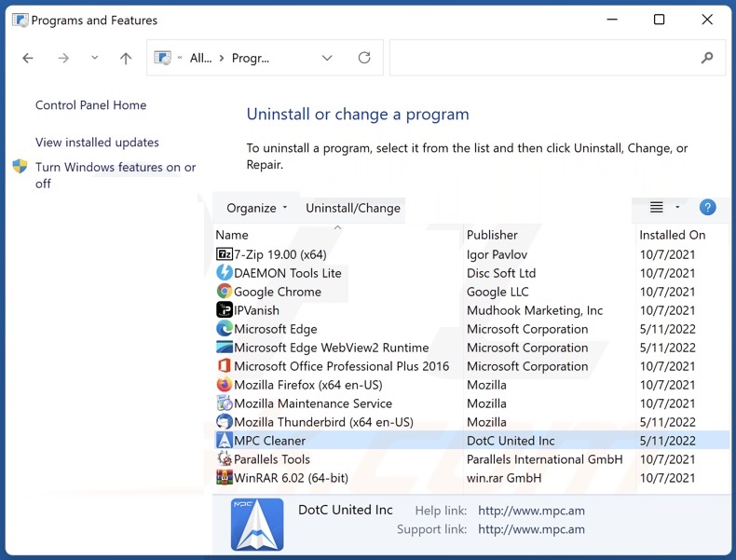Click the Edge WebView2 Runtime icon
Screen dimensions: 736x560
click(x=225, y=348)
